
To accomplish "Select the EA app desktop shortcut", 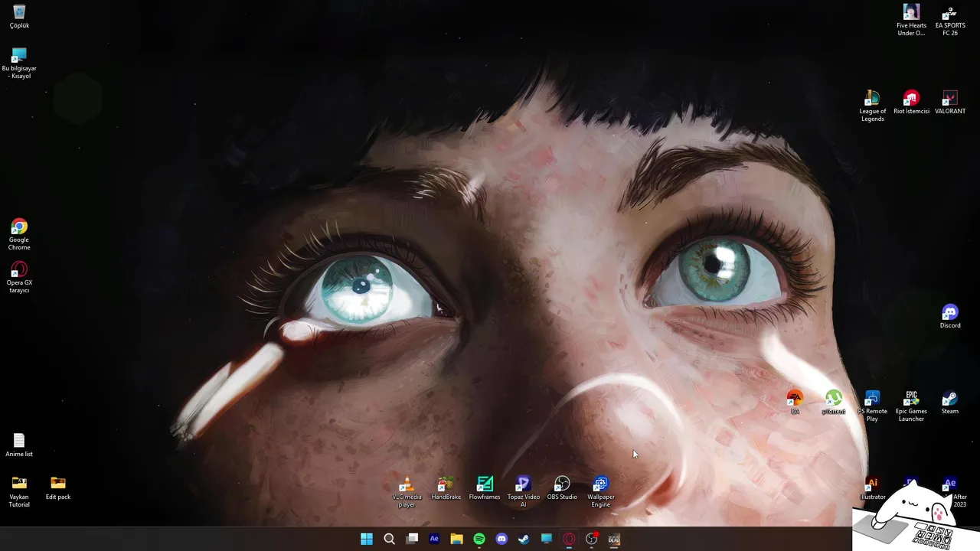I will pos(795,402).
